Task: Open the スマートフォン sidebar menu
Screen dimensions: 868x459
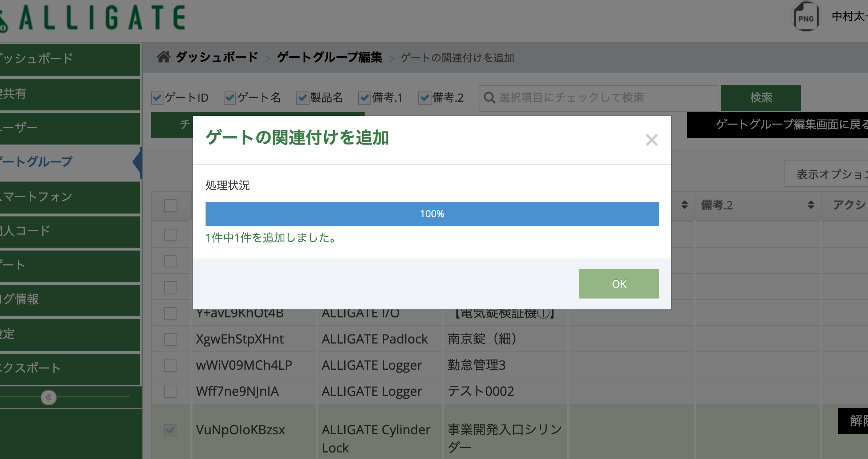Action: pyautogui.click(x=70, y=197)
